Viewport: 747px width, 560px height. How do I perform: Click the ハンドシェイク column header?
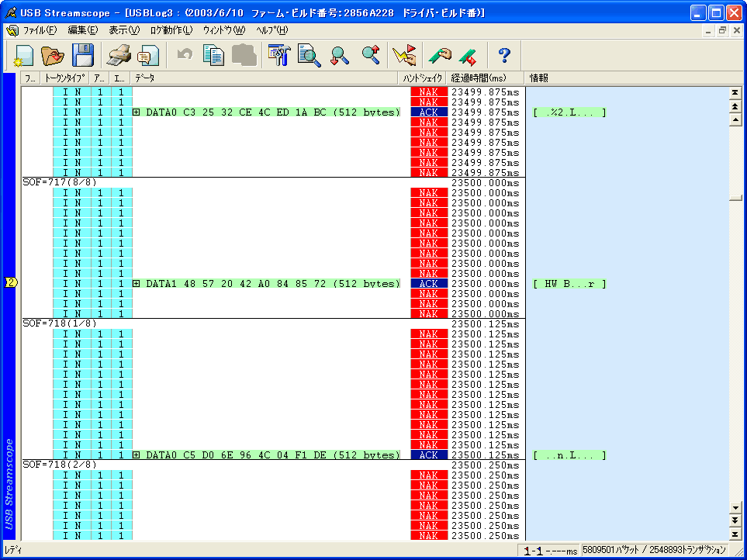pyautogui.click(x=422, y=78)
